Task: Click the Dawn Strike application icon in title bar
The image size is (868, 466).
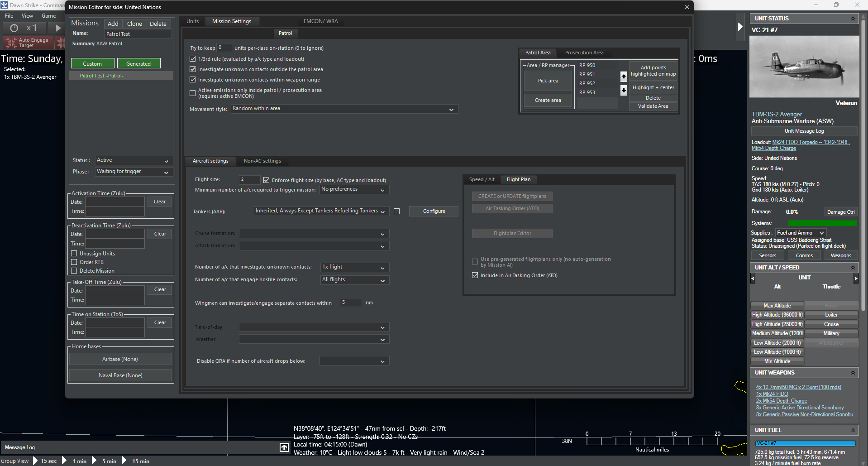Action: [5, 5]
